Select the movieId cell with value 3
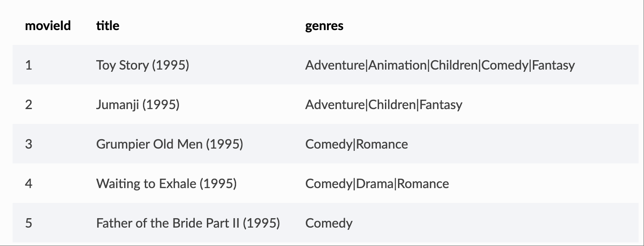This screenshot has height=246, width=644. point(29,144)
